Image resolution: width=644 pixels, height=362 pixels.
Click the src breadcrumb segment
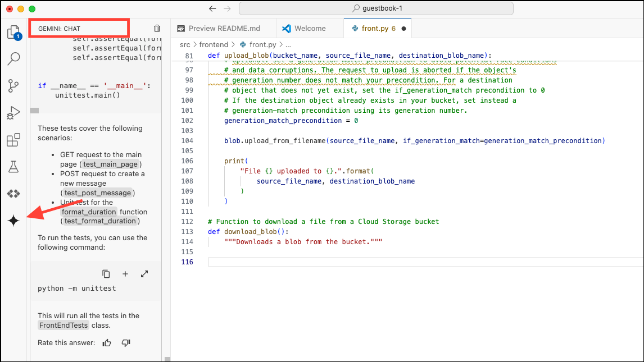(x=185, y=44)
